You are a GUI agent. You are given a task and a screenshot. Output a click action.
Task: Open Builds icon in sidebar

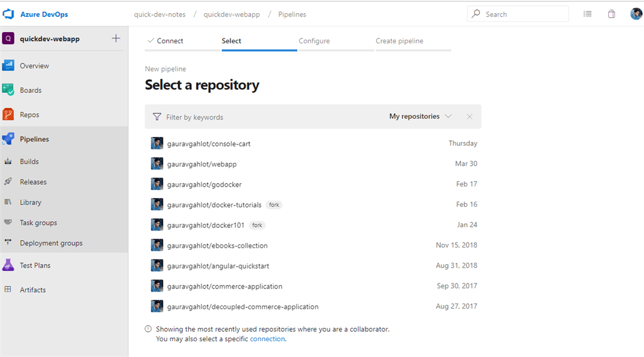tap(8, 162)
